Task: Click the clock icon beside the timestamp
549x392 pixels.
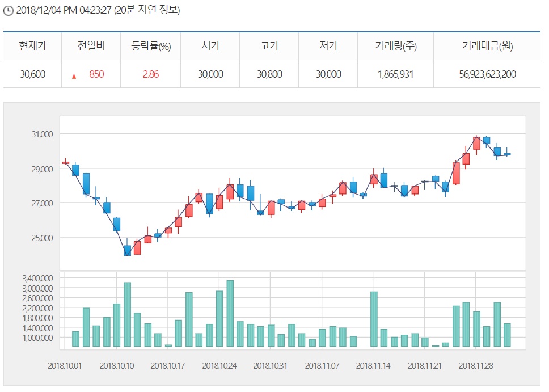Action: 8,10
